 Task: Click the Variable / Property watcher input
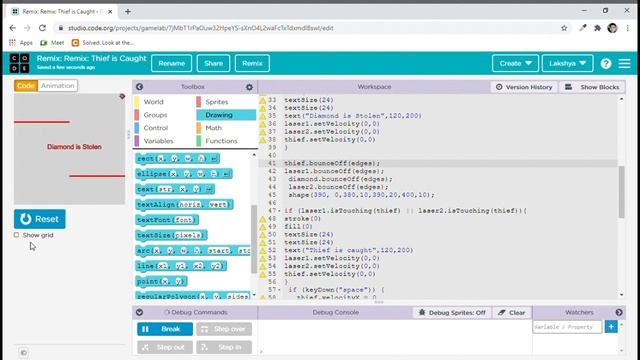[x=567, y=327]
